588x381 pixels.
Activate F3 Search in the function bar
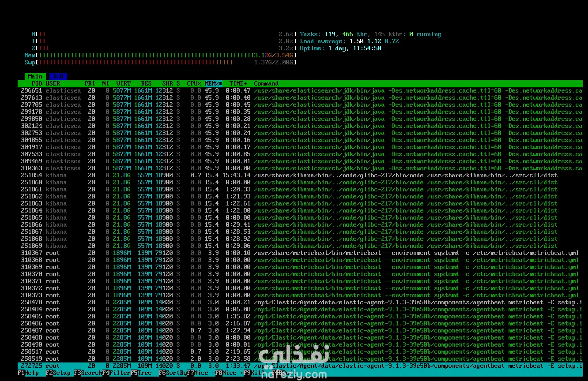click(x=88, y=373)
